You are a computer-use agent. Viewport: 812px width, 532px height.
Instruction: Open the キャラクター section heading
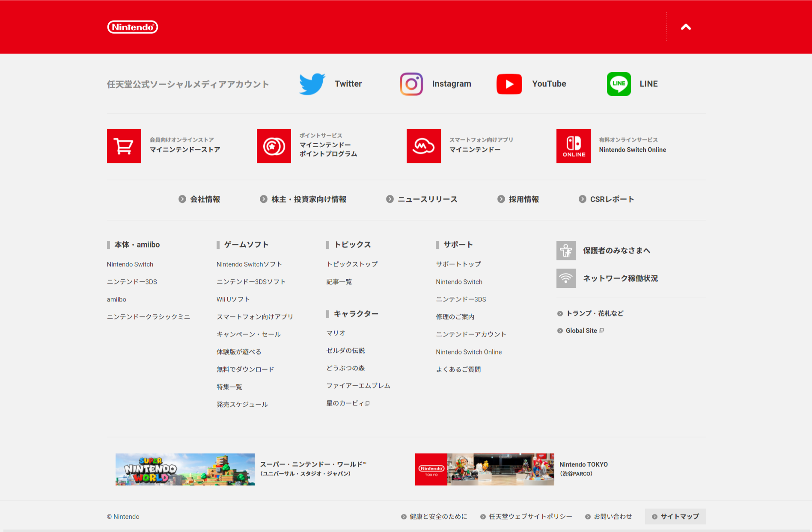click(x=356, y=314)
